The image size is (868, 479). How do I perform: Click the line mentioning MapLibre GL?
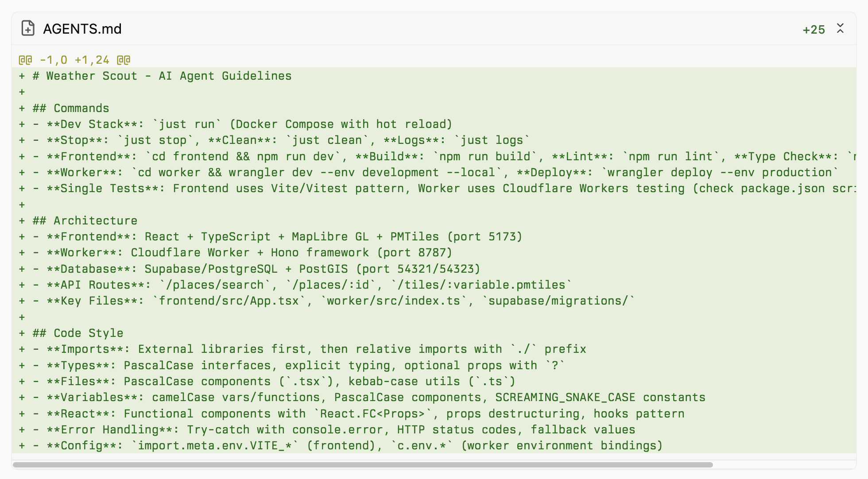(x=284, y=237)
